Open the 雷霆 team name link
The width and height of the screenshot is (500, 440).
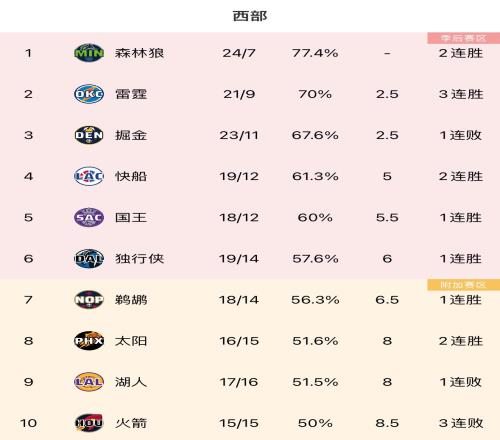[131, 94]
